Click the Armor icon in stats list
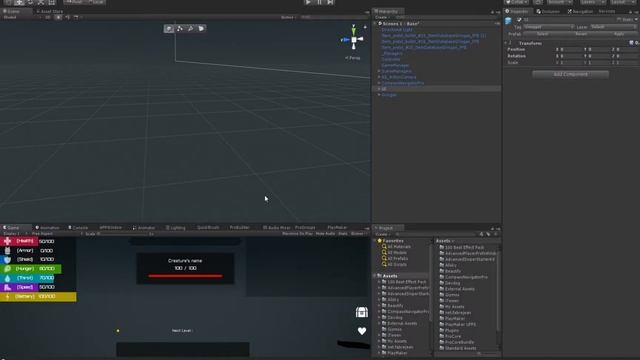The height and width of the screenshot is (360, 640). click(x=7, y=251)
